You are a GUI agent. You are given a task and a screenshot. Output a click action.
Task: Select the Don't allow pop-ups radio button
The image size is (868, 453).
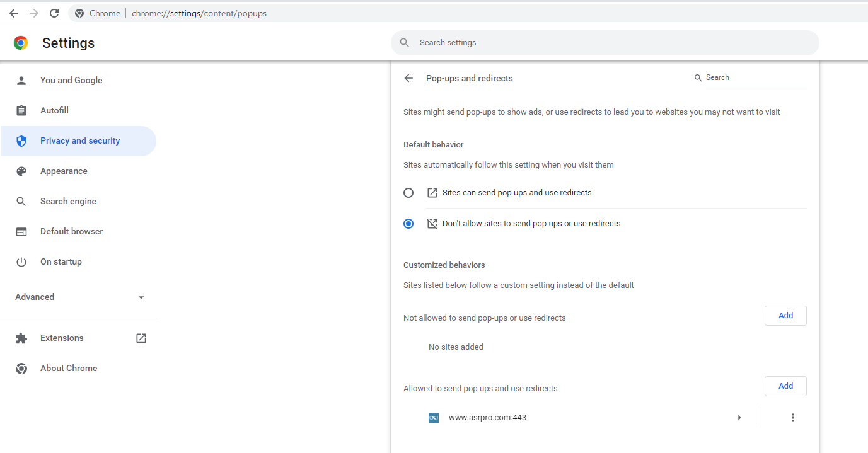pyautogui.click(x=408, y=223)
